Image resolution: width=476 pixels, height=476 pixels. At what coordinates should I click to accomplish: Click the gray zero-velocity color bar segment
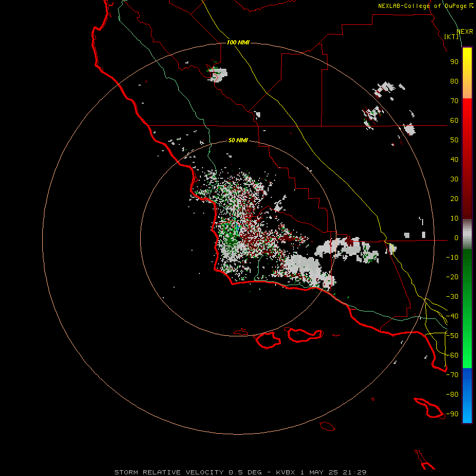[x=467, y=234]
